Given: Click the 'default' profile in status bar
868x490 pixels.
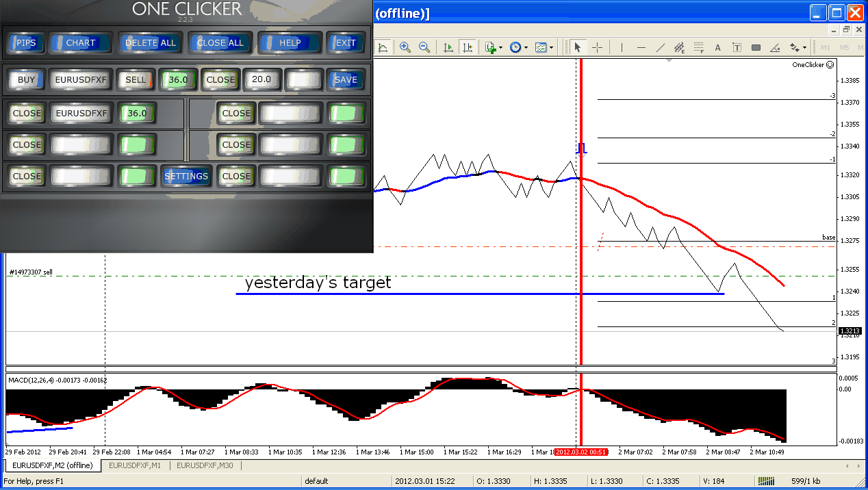Looking at the screenshot, I should pyautogui.click(x=317, y=481).
